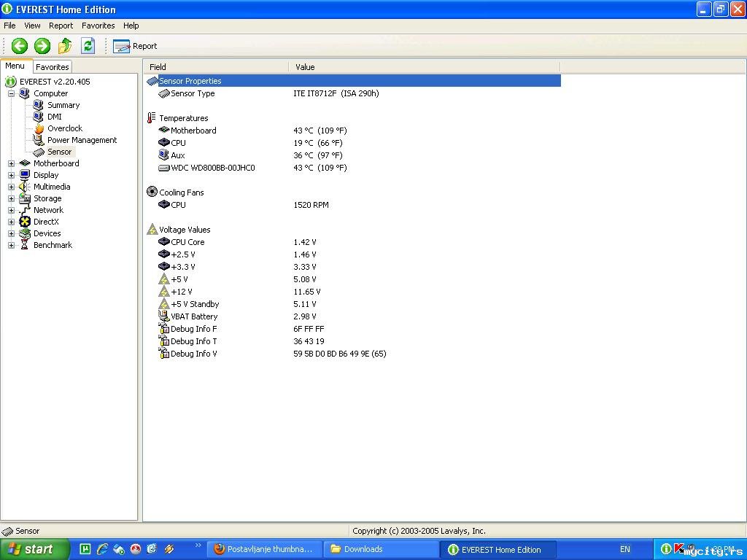Viewport: 747px width, 560px height.
Task: Refresh the sensor readings
Action: (88, 46)
